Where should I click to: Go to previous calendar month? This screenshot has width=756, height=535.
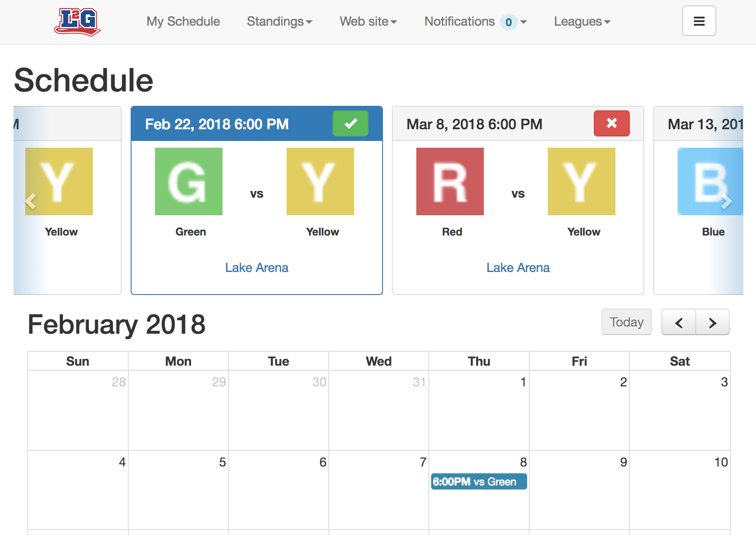tap(679, 322)
